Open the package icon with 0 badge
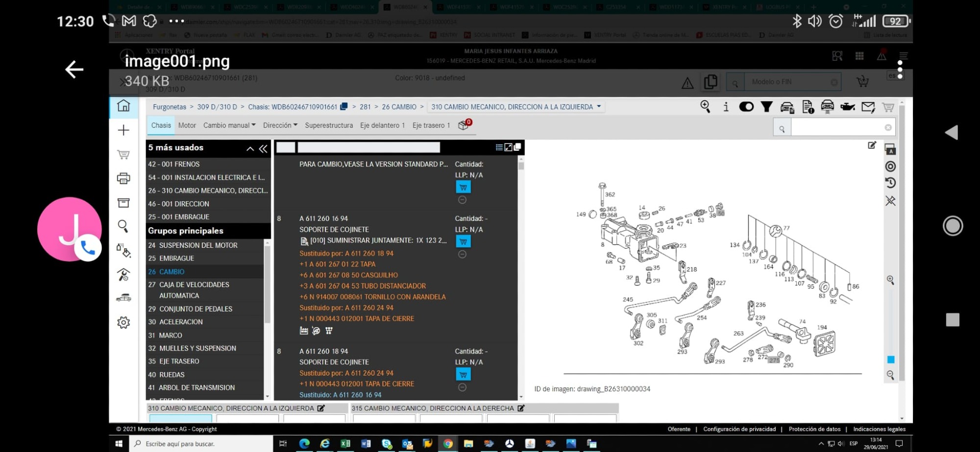The width and height of the screenshot is (980, 452). 464,125
